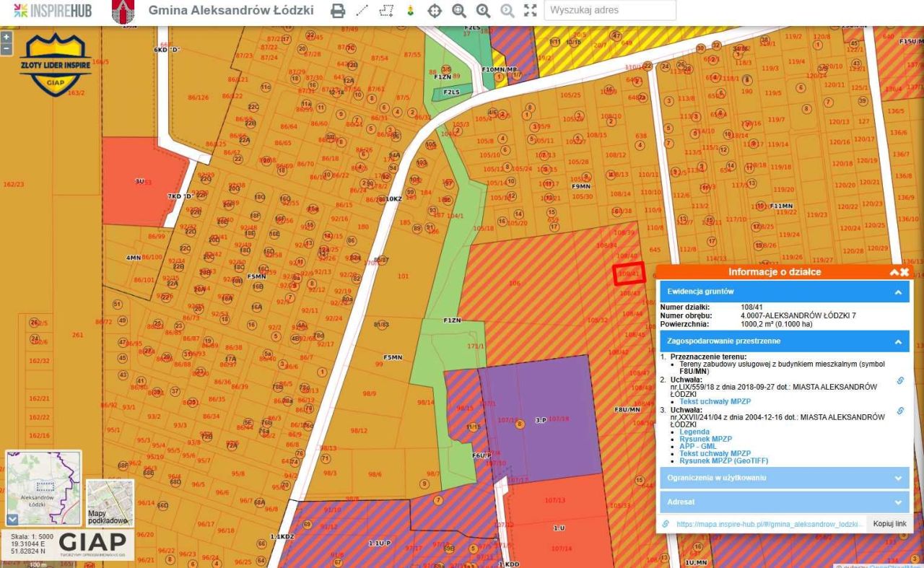Select the measure distance line tool
Screen dimensions: 924x568
click(x=362, y=11)
